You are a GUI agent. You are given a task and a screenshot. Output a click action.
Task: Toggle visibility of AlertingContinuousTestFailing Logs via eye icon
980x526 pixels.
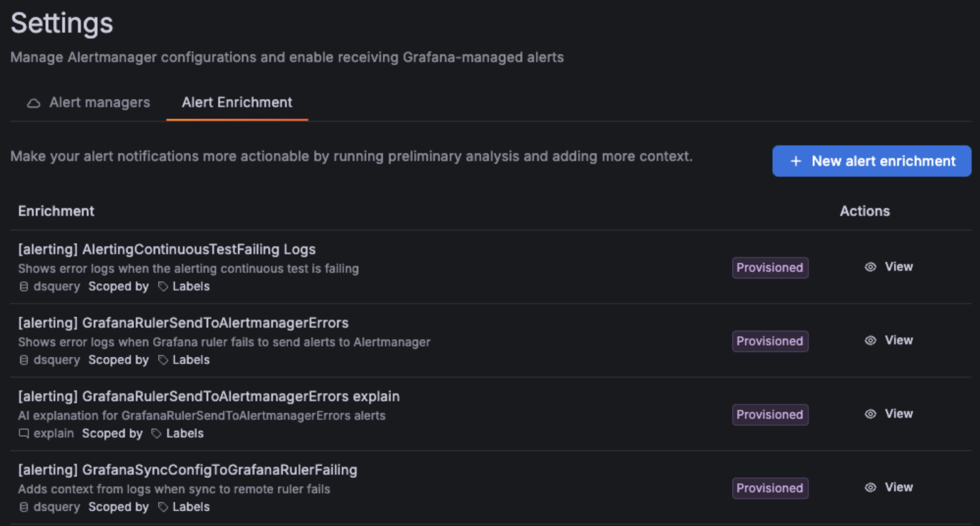click(x=869, y=267)
